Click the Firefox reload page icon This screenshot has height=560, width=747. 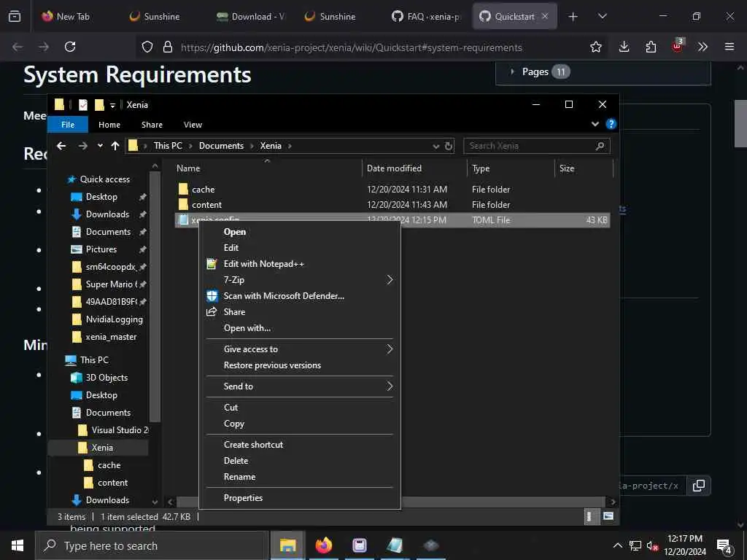[x=70, y=47]
